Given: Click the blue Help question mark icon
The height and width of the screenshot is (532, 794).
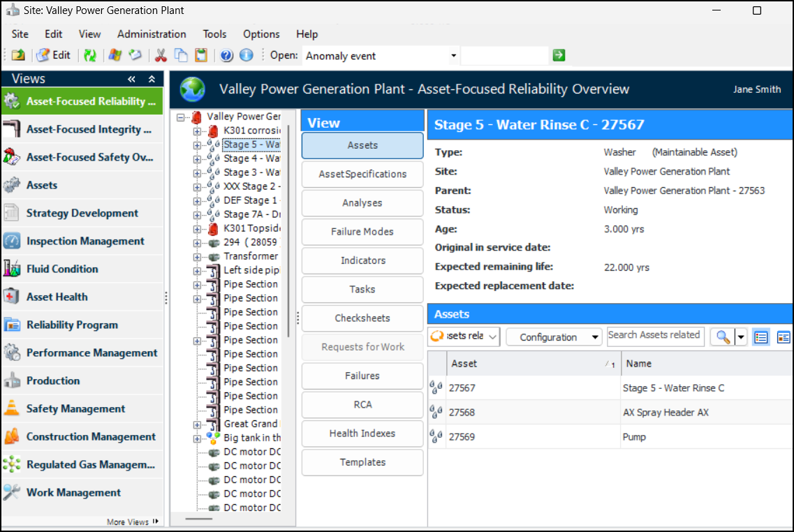Looking at the screenshot, I should pyautogui.click(x=226, y=56).
